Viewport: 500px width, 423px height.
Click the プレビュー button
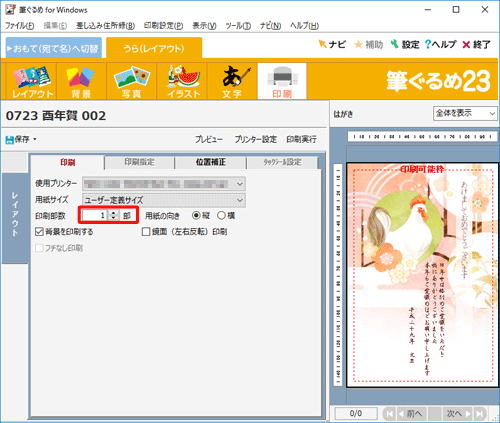click(x=209, y=139)
